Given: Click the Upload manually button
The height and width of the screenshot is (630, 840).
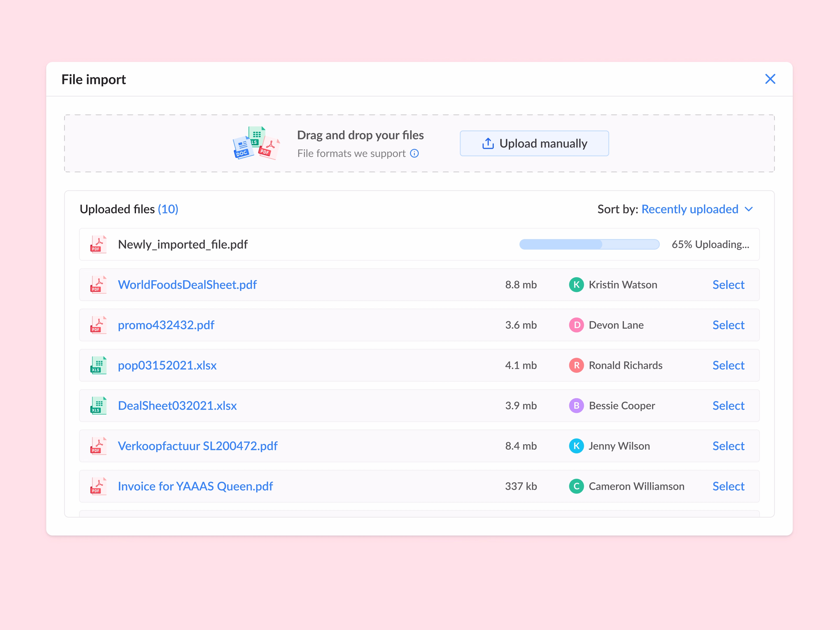Looking at the screenshot, I should 534,143.
